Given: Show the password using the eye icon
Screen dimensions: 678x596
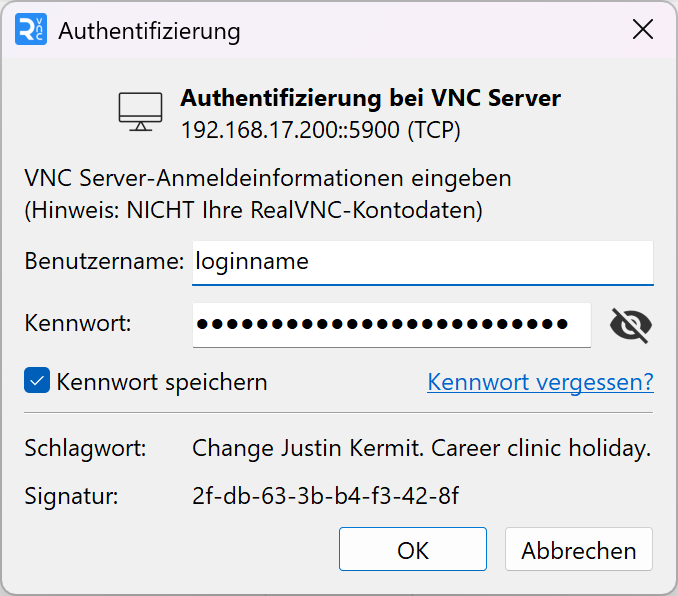Looking at the screenshot, I should click(x=630, y=324).
